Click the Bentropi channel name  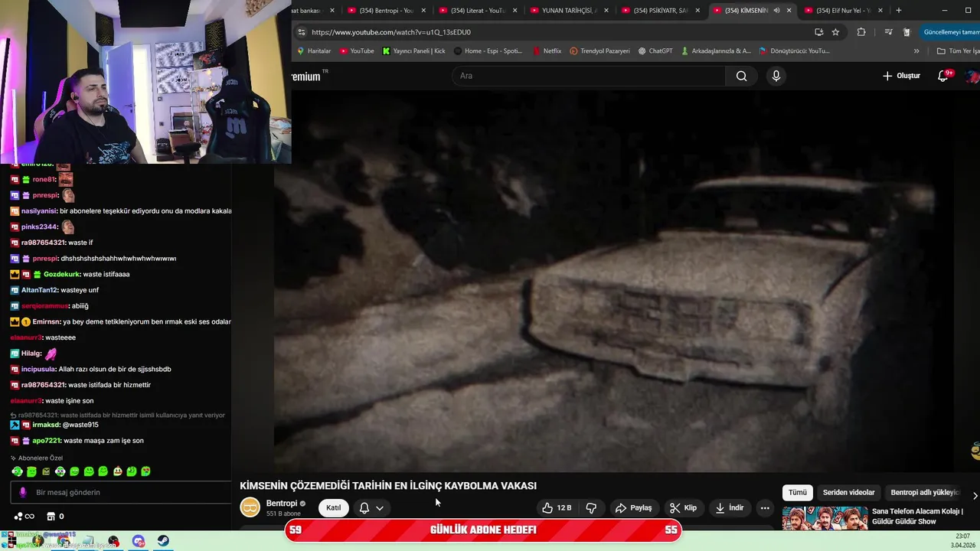click(x=281, y=504)
